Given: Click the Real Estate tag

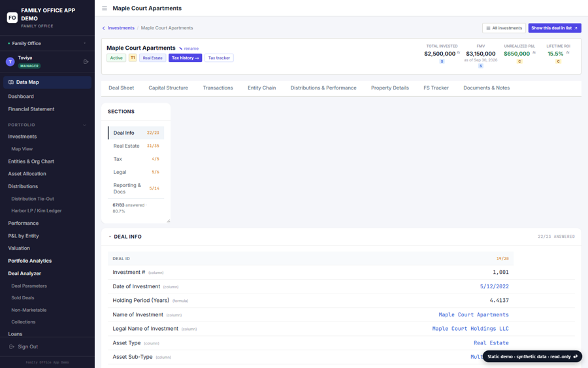Looking at the screenshot, I should [153, 58].
